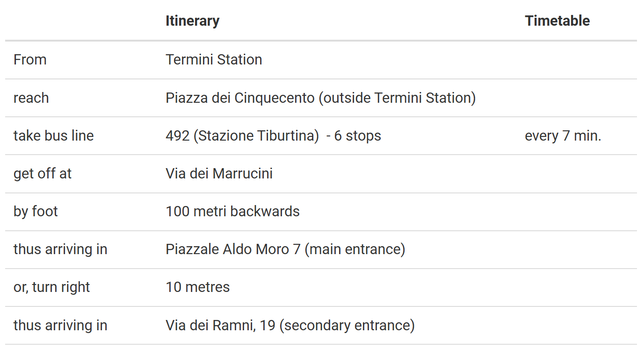Select the Via dei Marrucini stop text

coord(219,174)
